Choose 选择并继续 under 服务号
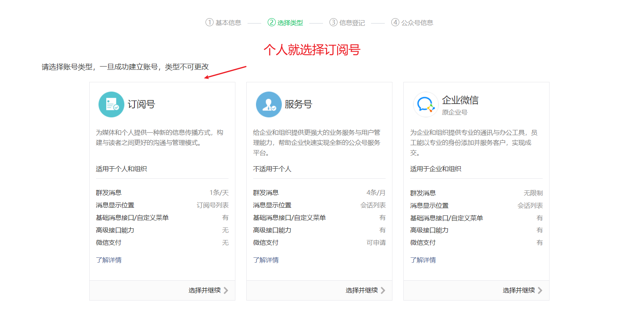This screenshot has height=332, width=644. tap(362, 290)
